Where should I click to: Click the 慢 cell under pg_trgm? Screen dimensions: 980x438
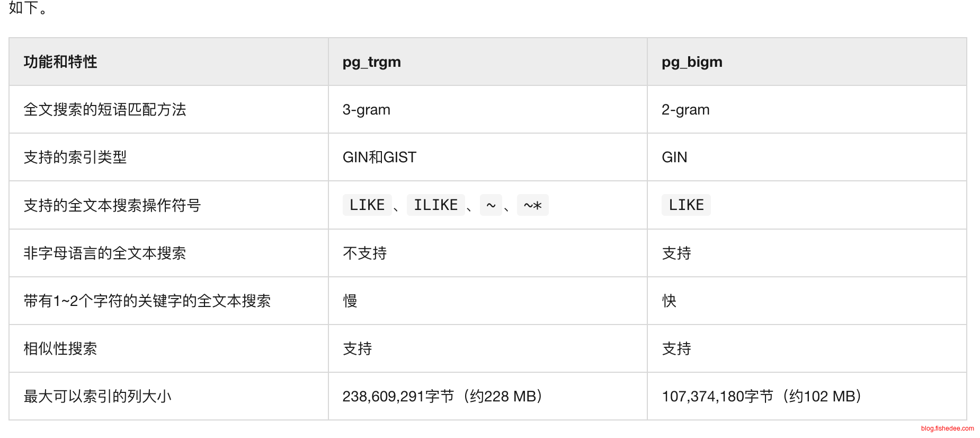click(350, 301)
